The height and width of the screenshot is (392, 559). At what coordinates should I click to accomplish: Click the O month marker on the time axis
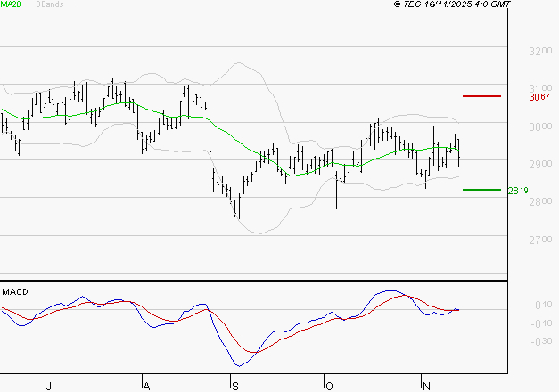(x=329, y=386)
